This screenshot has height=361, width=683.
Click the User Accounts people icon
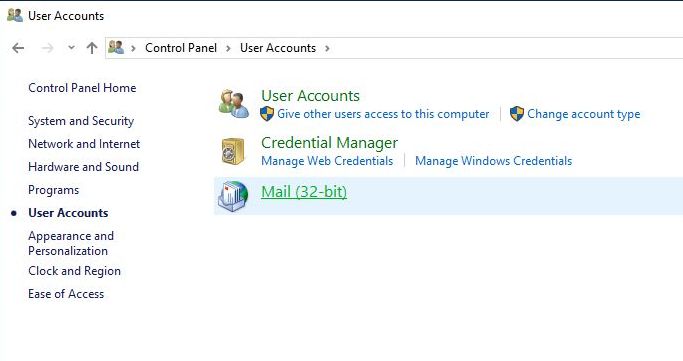(x=233, y=104)
